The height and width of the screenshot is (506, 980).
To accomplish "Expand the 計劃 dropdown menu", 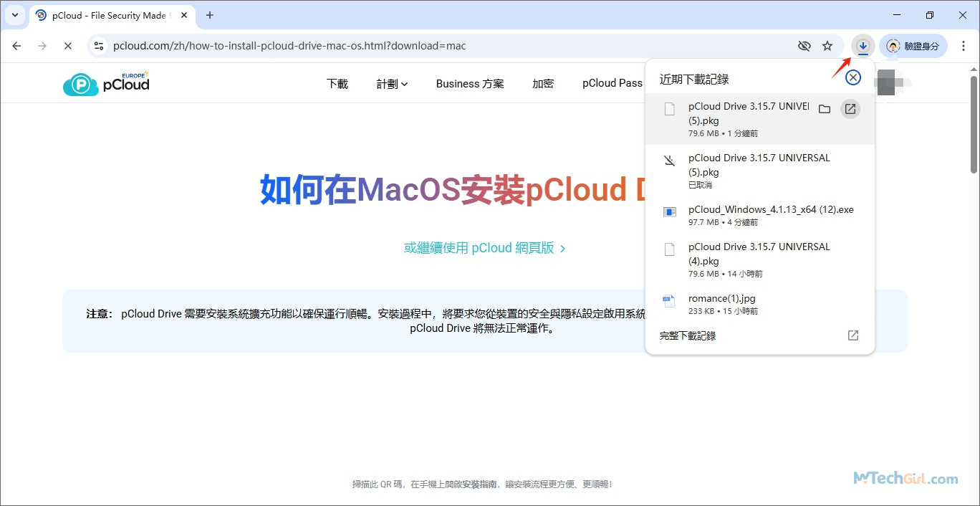I will [x=392, y=84].
